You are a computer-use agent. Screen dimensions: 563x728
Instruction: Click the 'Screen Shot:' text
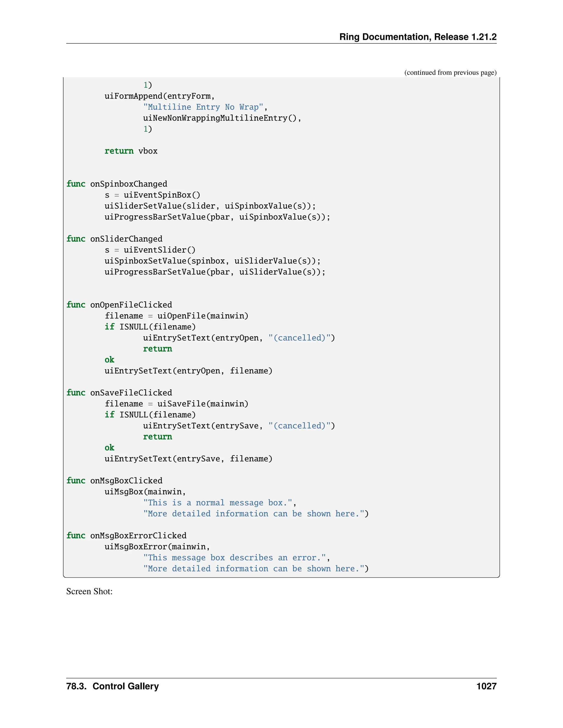[x=89, y=591]
